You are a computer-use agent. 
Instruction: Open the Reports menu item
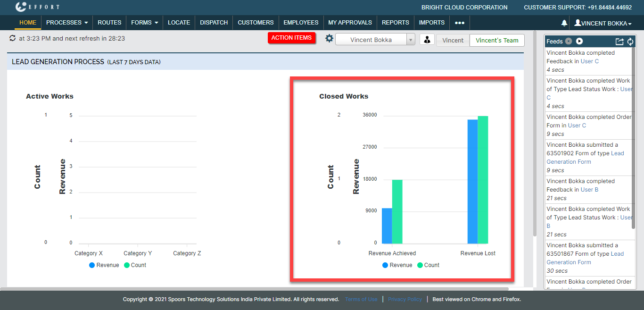click(x=395, y=23)
